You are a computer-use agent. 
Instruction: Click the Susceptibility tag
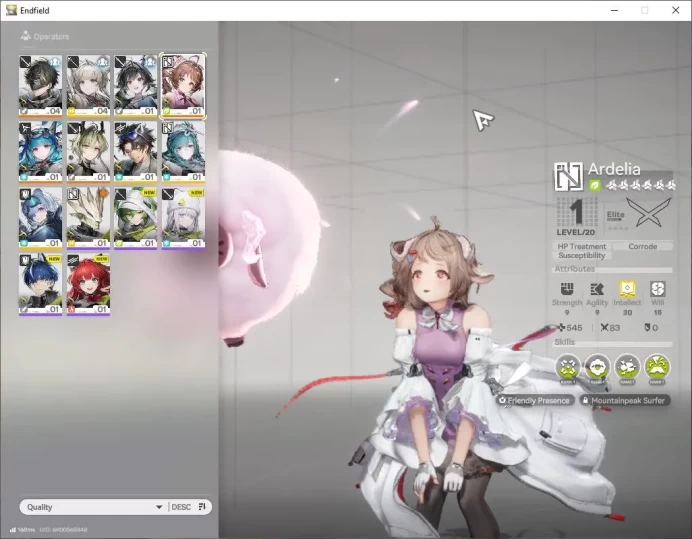[x=582, y=256]
